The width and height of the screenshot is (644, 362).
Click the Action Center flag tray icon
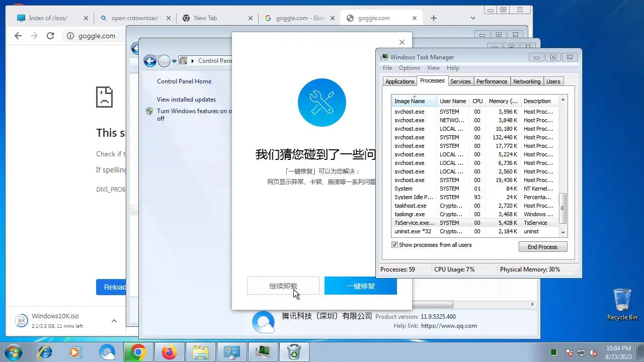(x=569, y=352)
